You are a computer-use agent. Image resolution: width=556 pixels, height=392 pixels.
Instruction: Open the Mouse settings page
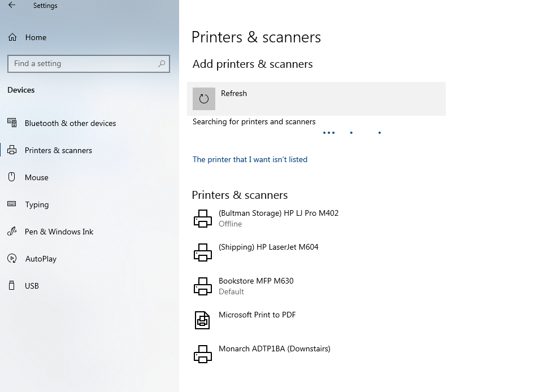pyautogui.click(x=37, y=177)
